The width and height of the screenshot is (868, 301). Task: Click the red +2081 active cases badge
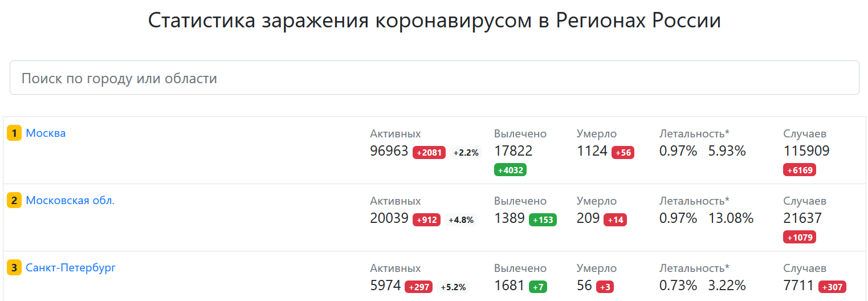pos(429,153)
